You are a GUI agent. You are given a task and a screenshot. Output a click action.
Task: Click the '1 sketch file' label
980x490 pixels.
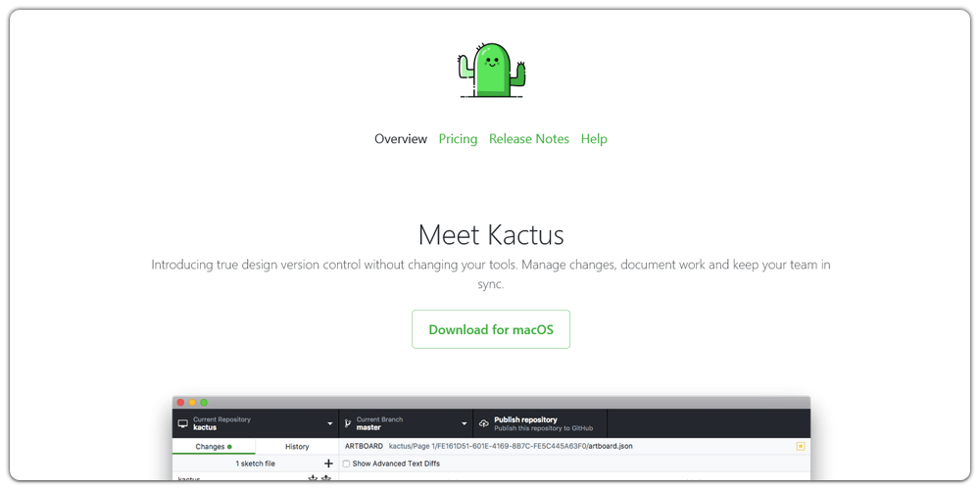point(255,464)
